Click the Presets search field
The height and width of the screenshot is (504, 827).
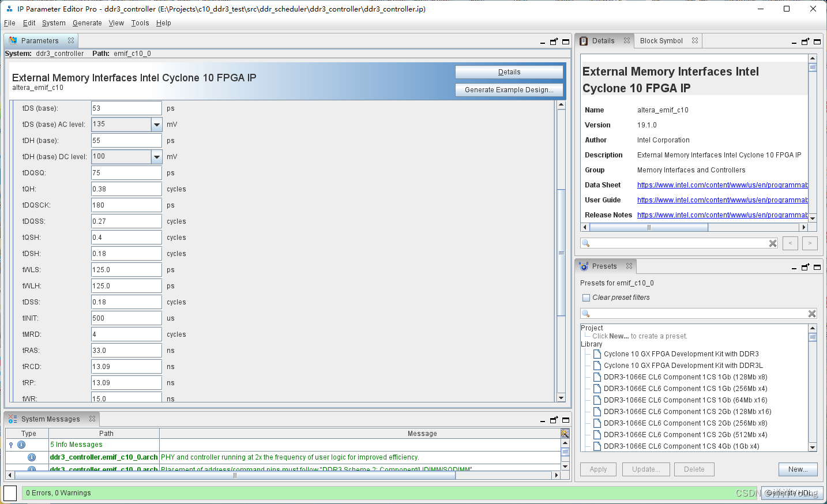[x=698, y=314]
